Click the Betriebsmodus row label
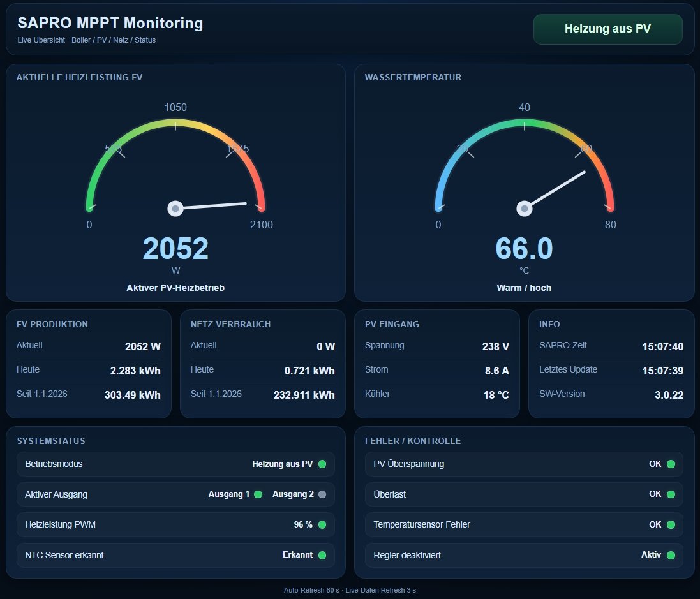The height and width of the screenshot is (599, 700). 54,464
